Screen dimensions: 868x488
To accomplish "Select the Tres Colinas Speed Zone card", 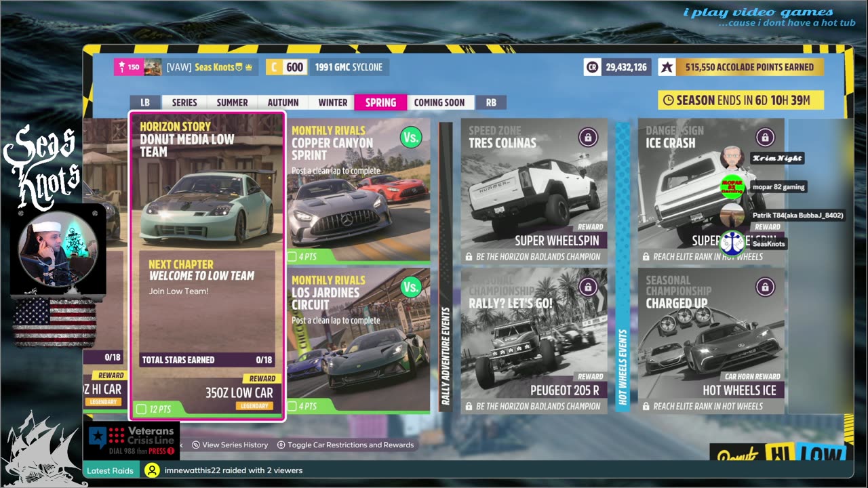I will 534,191.
